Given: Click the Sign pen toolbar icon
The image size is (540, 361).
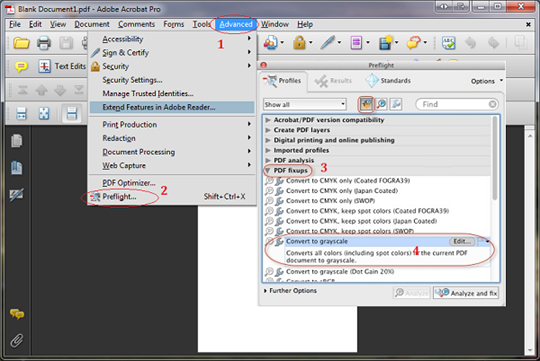Looking at the screenshot, I should click(327, 43).
